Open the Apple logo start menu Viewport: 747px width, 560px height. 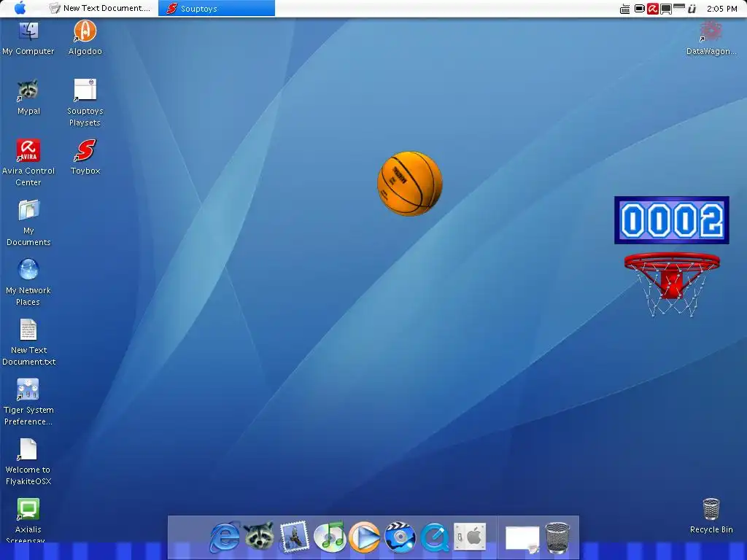pos(20,8)
